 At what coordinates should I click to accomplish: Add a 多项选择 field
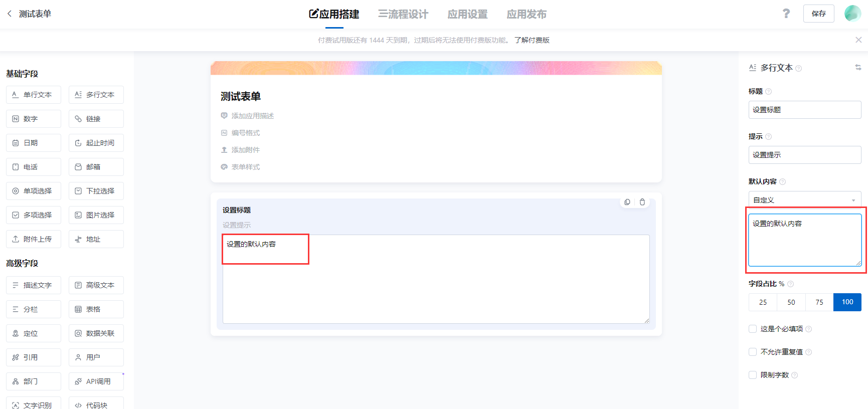(34, 215)
